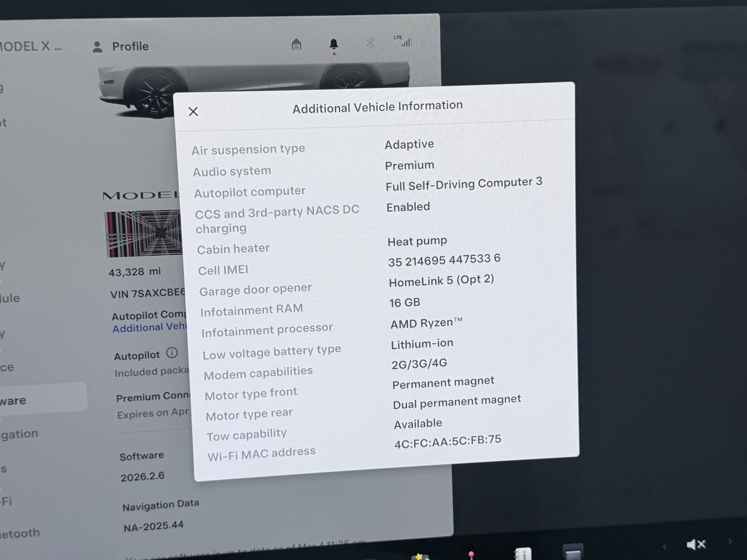The height and width of the screenshot is (560, 747).
Task: Click the Additional Vehicle Information blue link
Action: (x=149, y=327)
